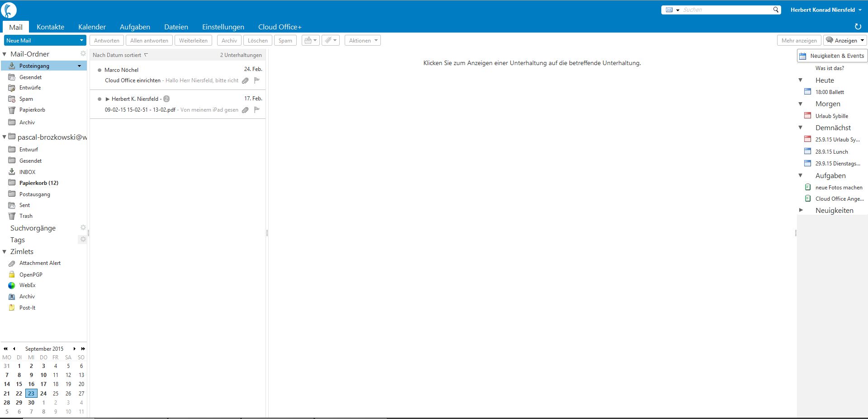Image resolution: width=868 pixels, height=419 pixels.
Task: Switch to the Aufgaben tab
Action: coord(135,27)
